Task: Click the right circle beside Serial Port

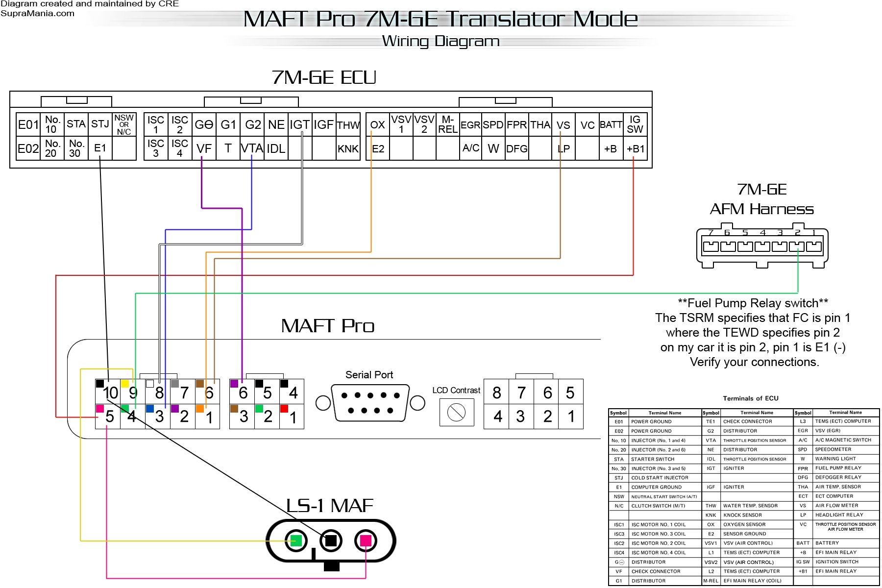Action: tap(417, 403)
